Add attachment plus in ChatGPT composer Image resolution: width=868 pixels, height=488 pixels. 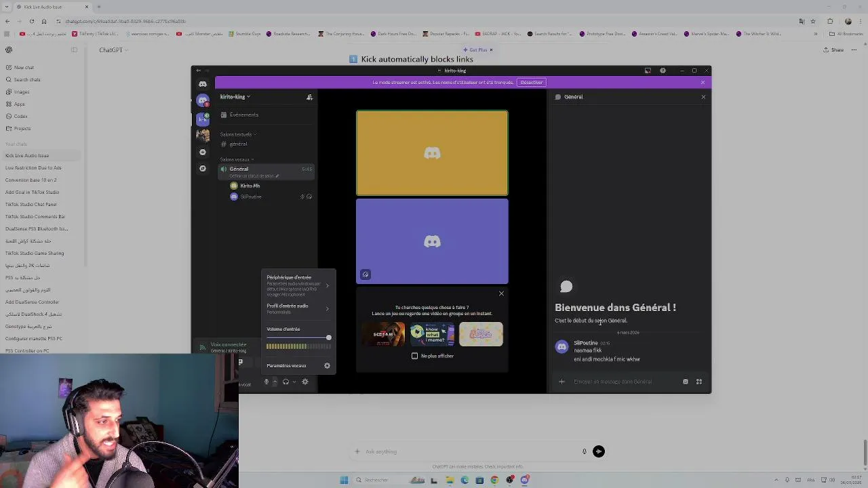pyautogui.click(x=357, y=451)
